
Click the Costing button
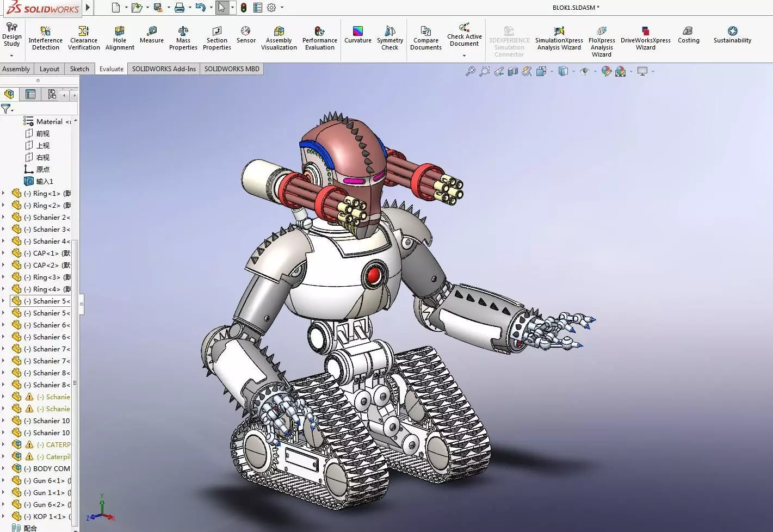[x=688, y=35]
